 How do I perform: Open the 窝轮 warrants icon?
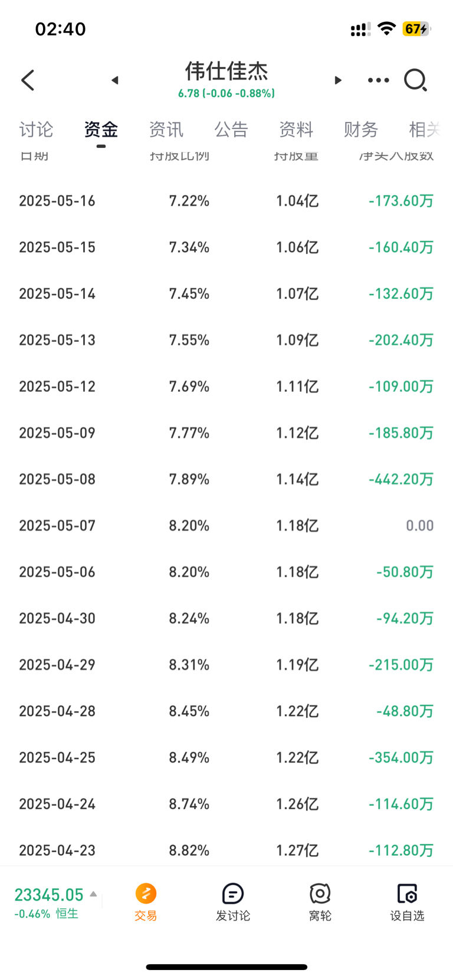(x=320, y=893)
